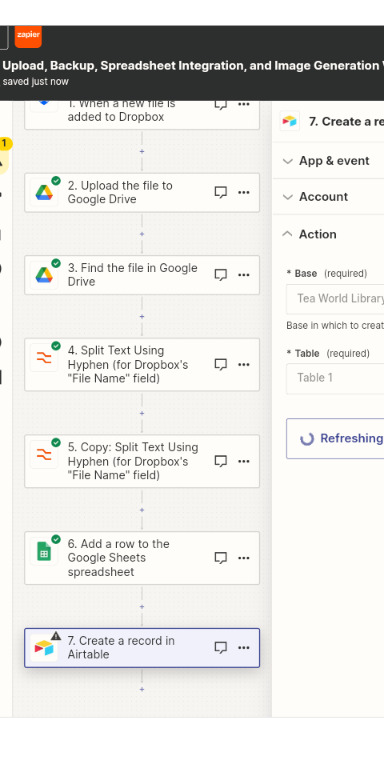Add step between steps 3 and 4
The width and height of the screenshot is (384, 768).
coord(142,316)
